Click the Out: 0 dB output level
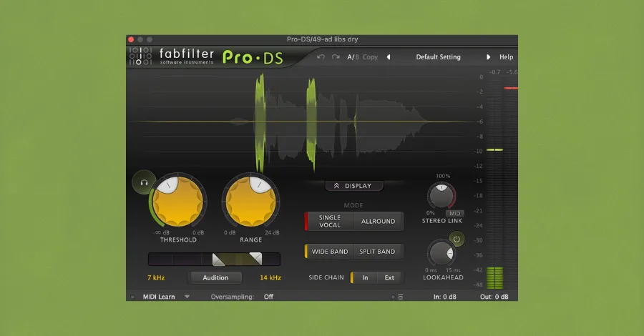 point(494,297)
